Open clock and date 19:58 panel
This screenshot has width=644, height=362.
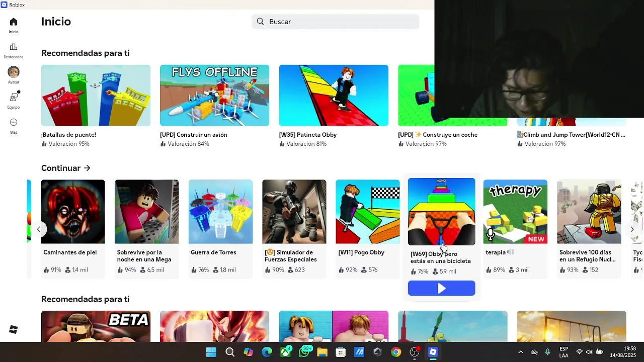623,352
